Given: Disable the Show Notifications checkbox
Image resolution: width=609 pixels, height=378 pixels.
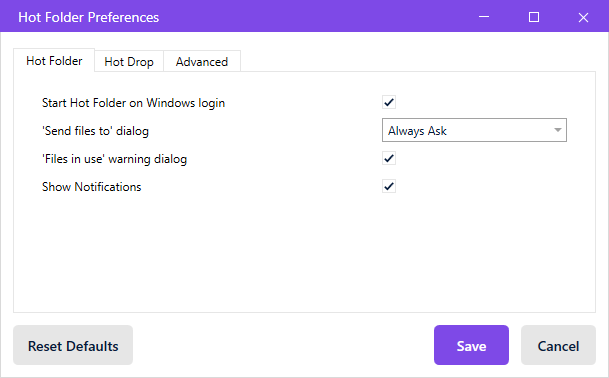Looking at the screenshot, I should pyautogui.click(x=389, y=186).
